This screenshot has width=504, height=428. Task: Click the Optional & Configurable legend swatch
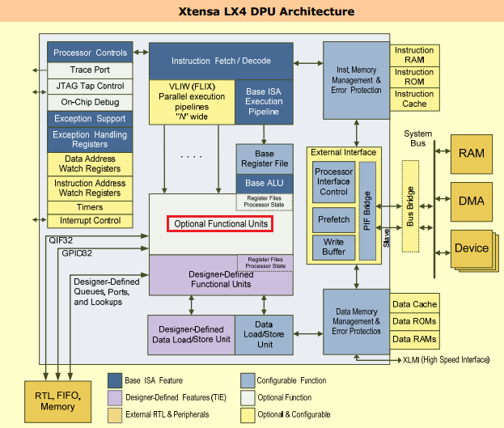(248, 415)
